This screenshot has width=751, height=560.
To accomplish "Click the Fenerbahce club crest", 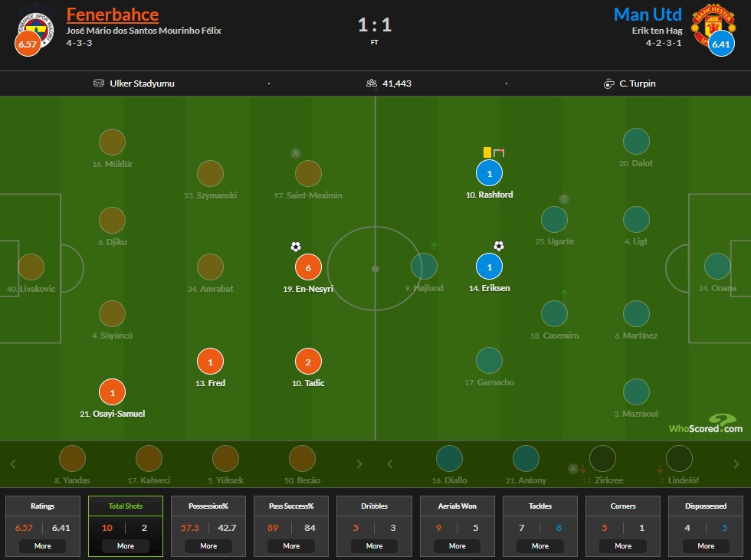I will pyautogui.click(x=35, y=27).
